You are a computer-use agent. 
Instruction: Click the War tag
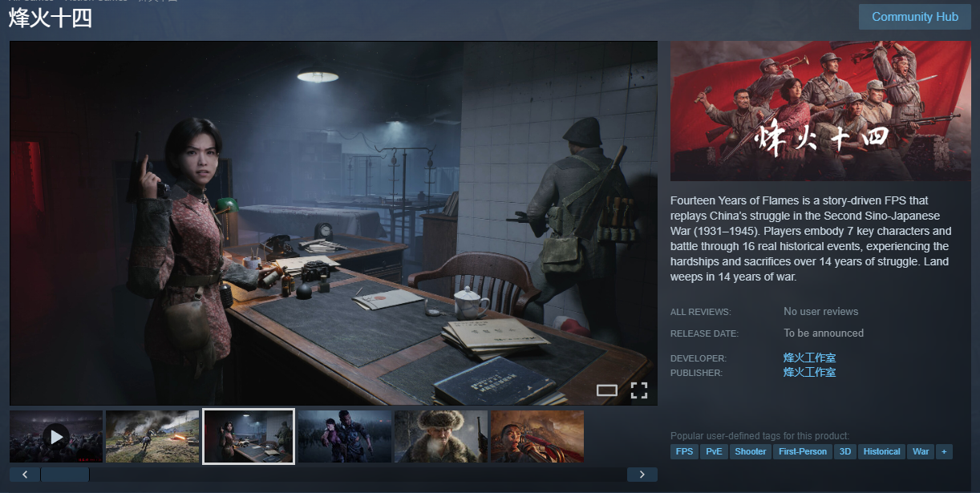(x=921, y=452)
